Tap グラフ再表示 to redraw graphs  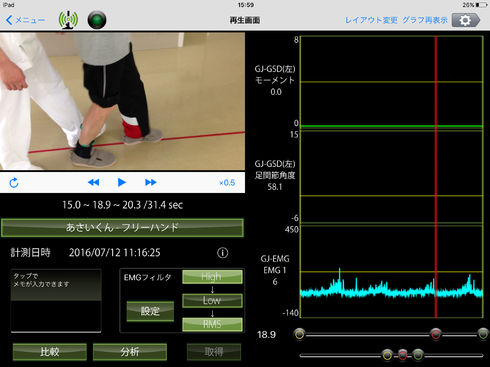click(425, 20)
